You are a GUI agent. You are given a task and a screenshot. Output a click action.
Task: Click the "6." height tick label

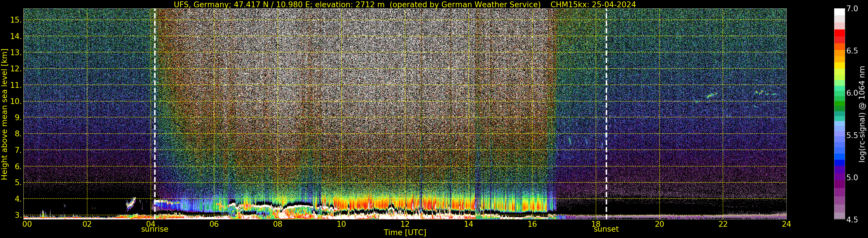coord(18,166)
